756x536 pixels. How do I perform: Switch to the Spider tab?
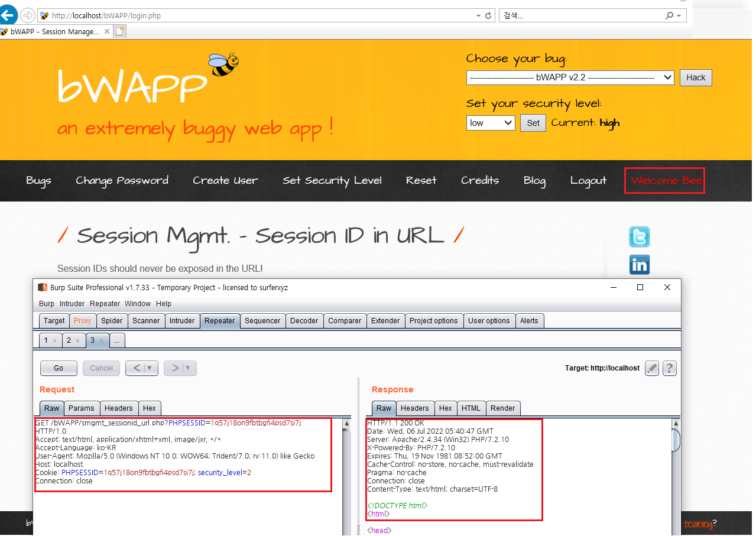tap(112, 321)
